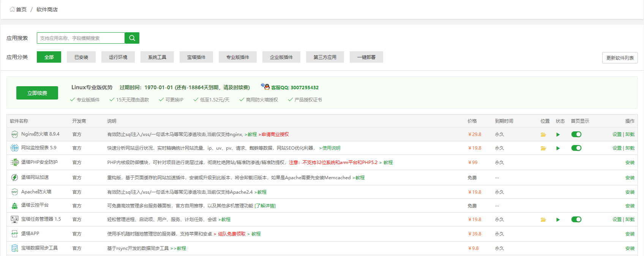
Task: Click 客服QQ: 3007255432 link
Action: point(295,87)
